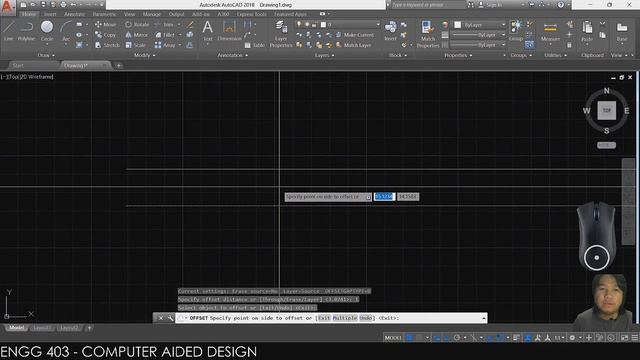Click the Move tool
The height and width of the screenshot is (360, 640).
pos(106,24)
